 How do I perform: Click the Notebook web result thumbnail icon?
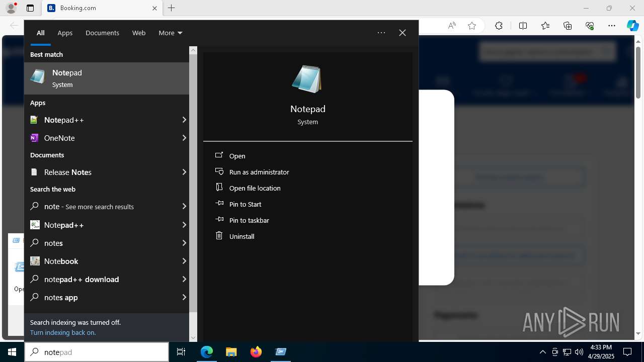(x=35, y=261)
